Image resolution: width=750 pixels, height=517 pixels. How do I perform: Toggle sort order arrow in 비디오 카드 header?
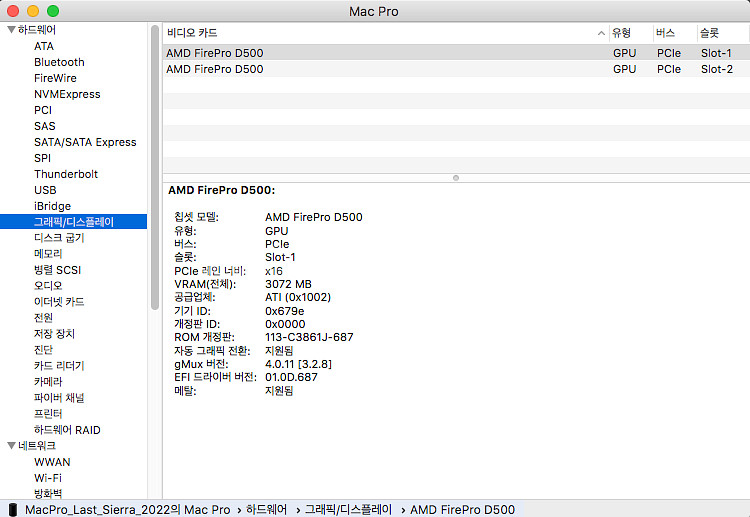[601, 33]
